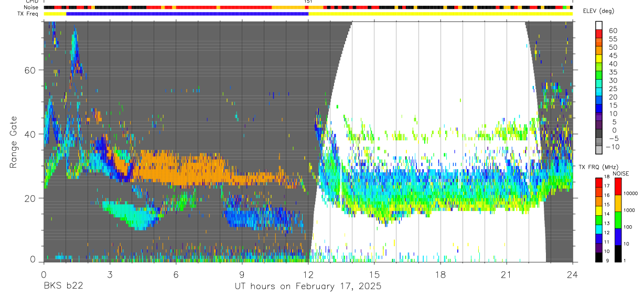644x297 pixels.
Task: Click the x-axis tick label '24'
Action: point(573,275)
